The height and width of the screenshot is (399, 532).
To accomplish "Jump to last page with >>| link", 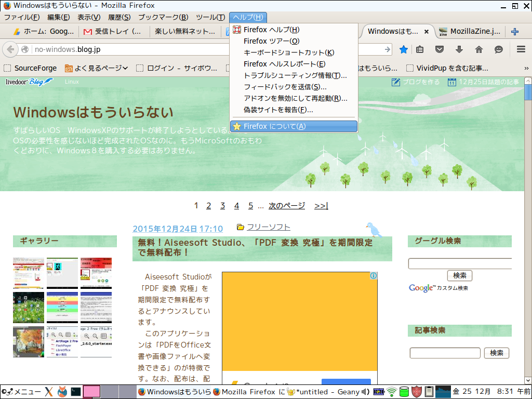I will point(321,206).
